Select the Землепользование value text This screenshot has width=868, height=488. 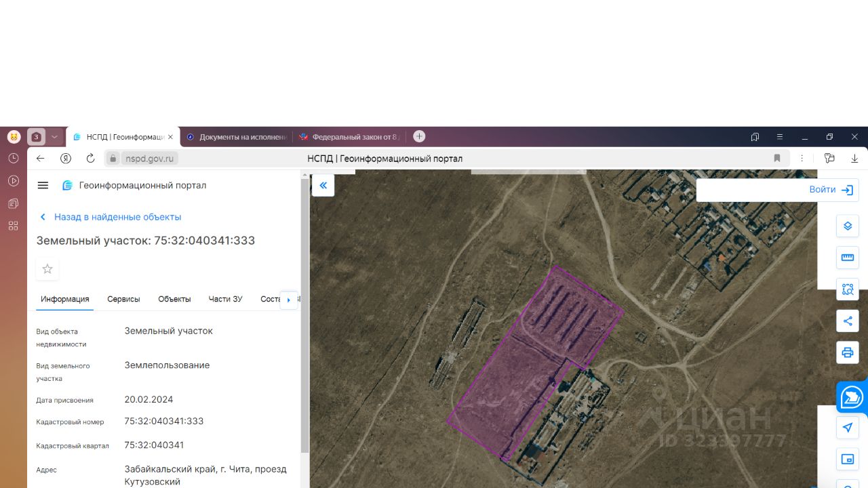coord(167,365)
